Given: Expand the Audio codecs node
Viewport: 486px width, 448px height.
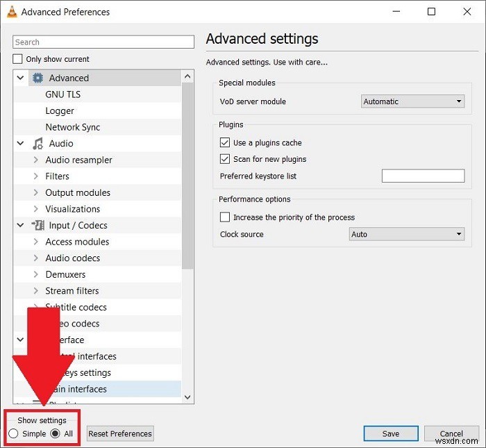Looking at the screenshot, I should point(35,258).
